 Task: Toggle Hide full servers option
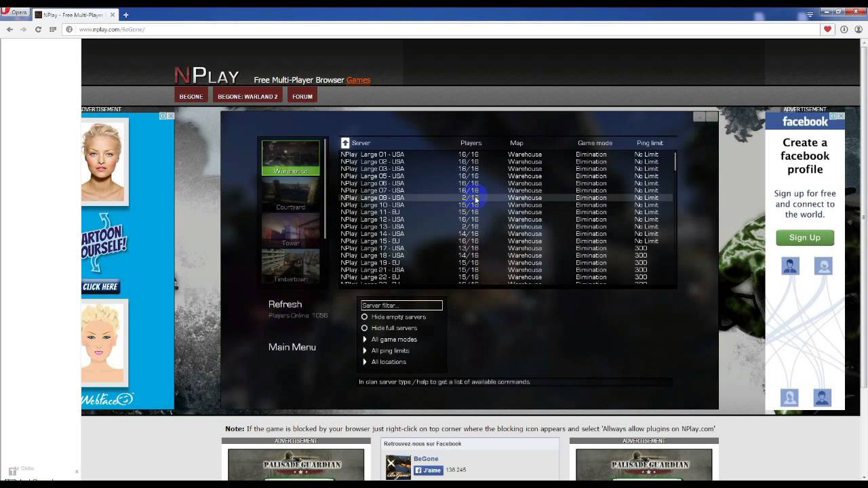(x=390, y=328)
